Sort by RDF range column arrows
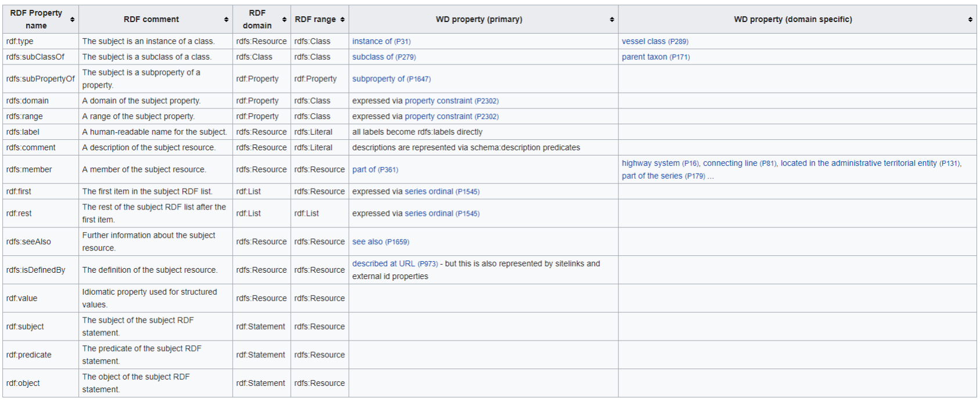 point(343,20)
